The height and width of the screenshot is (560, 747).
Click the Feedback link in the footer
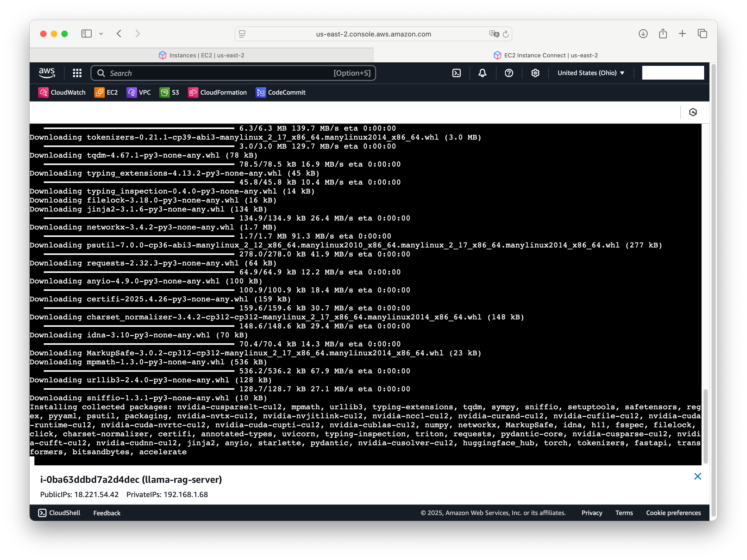107,513
